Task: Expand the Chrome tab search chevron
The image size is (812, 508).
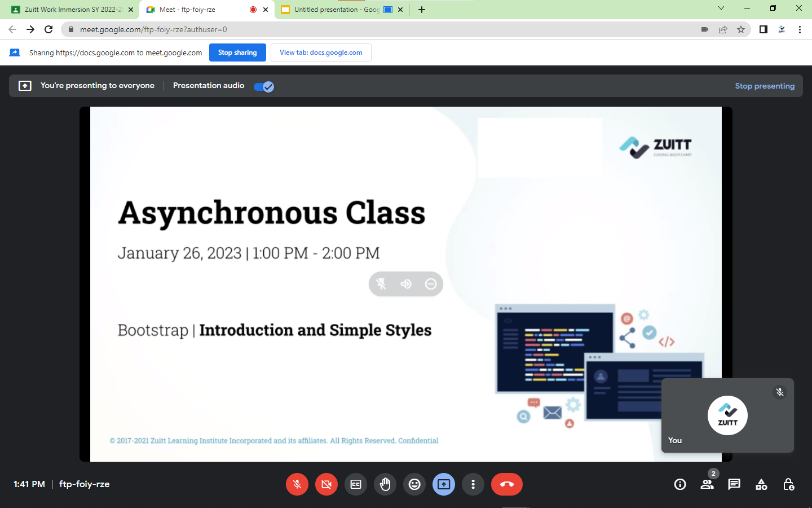Action: (721, 8)
